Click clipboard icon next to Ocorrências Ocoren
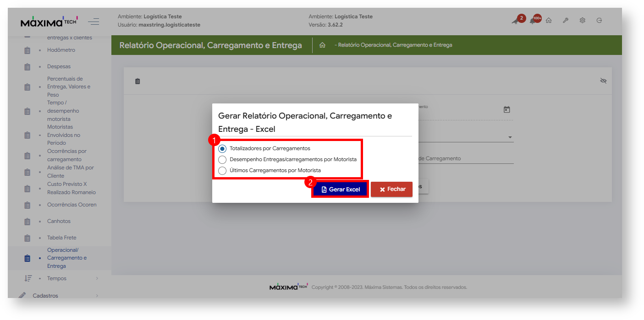Viewport: 644px width, 320px height. (27, 205)
